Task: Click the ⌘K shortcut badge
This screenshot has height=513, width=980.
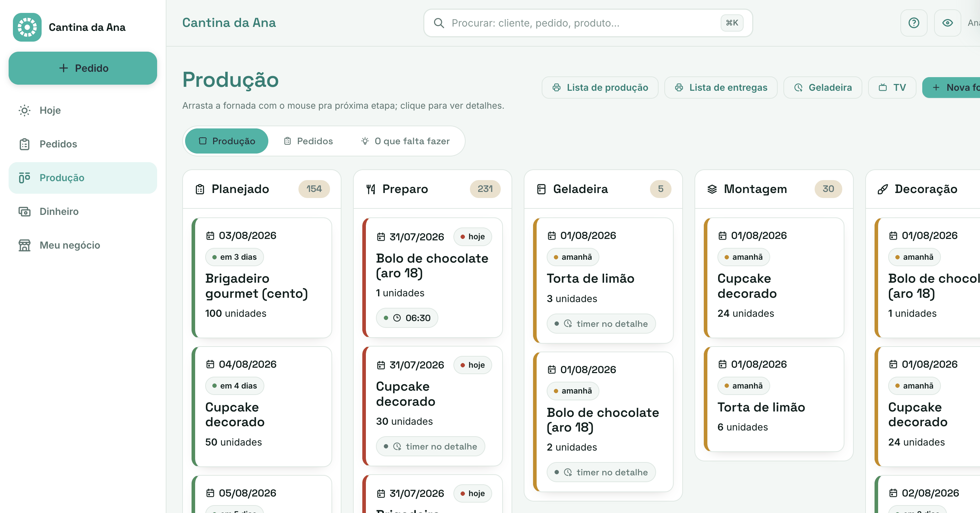Action: pos(731,23)
